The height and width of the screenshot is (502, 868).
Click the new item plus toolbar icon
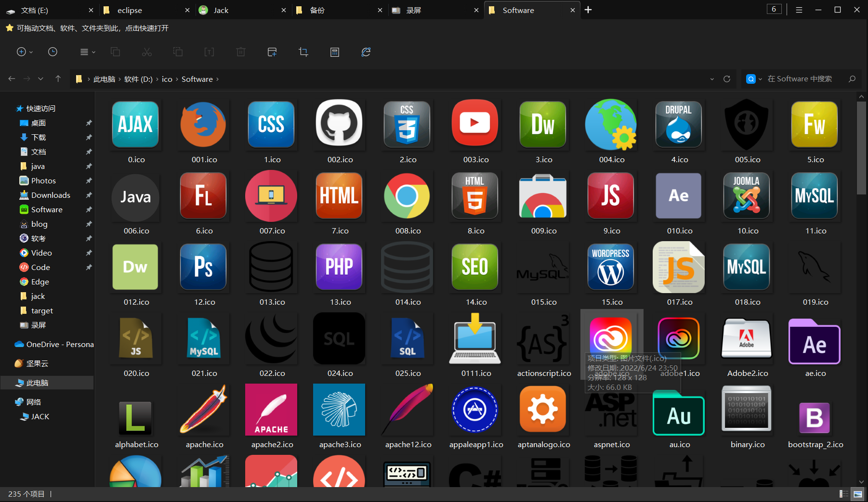pos(21,52)
